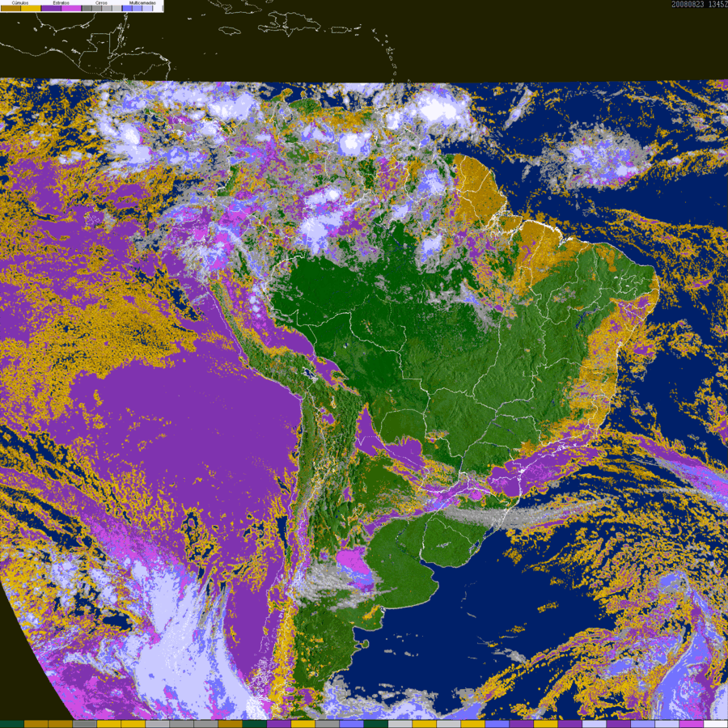
Task: Click the darkest blue Multicamadas legend swatch
Action: click(x=127, y=8)
